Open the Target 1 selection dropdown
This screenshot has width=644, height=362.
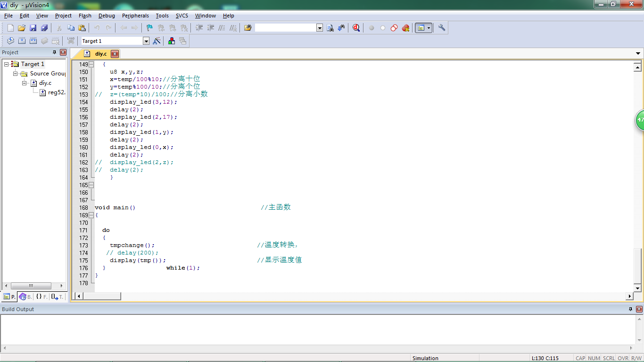click(x=146, y=41)
